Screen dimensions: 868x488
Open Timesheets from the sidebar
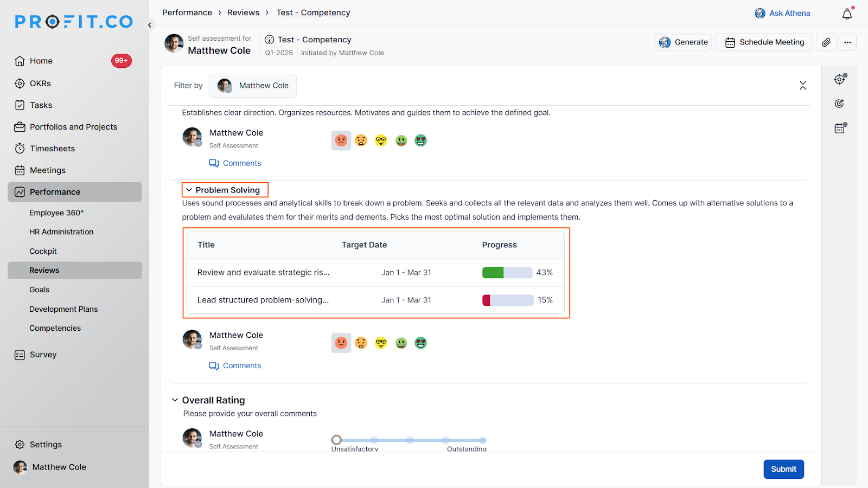52,149
